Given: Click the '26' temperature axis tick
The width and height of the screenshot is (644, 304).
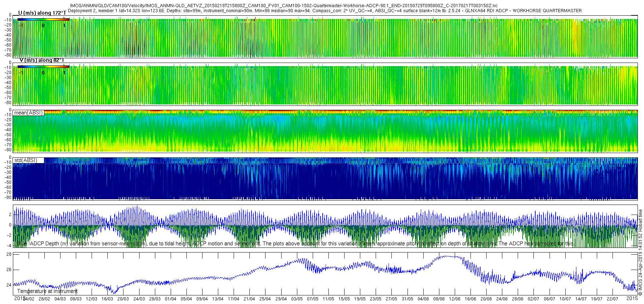Looking at the screenshot, I should pos(9,270).
